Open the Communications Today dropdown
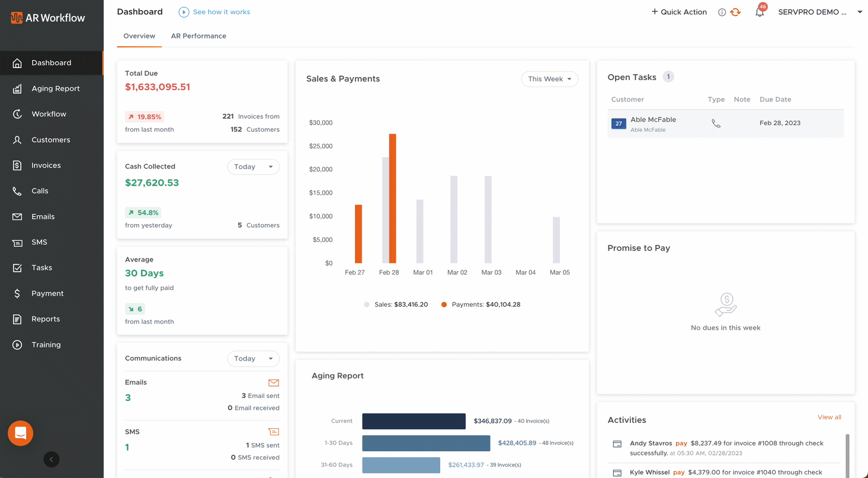Screen dimensions: 868x478 pos(253,359)
